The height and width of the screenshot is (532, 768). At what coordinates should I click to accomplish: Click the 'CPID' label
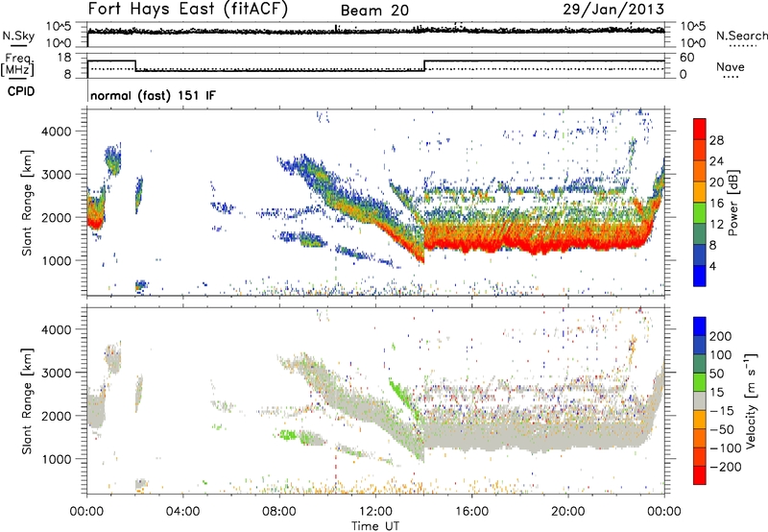point(21,91)
